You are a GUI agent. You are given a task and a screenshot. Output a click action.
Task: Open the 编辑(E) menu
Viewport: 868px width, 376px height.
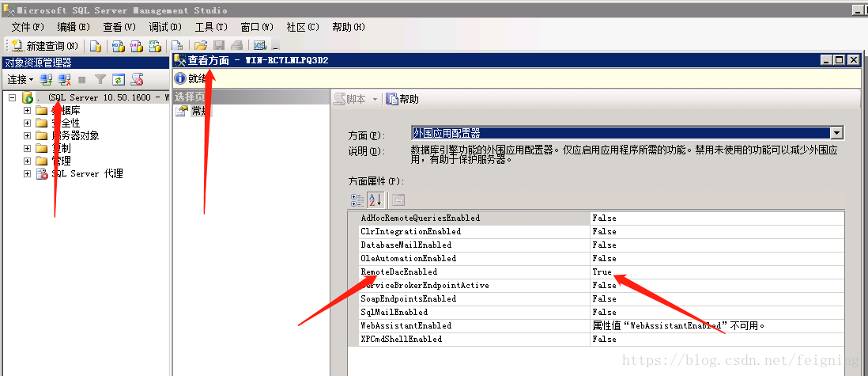point(73,27)
